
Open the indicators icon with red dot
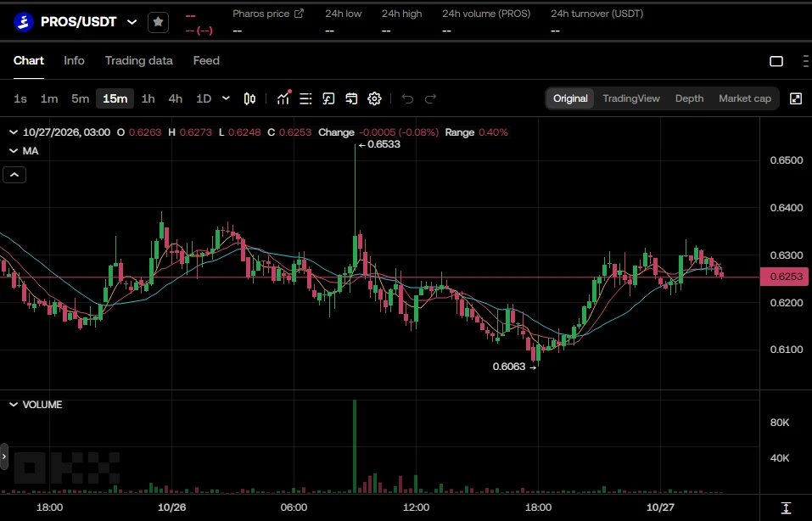[x=283, y=98]
